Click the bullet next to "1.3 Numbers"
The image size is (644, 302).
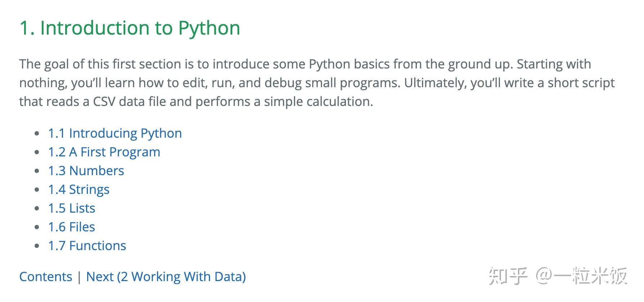(37, 171)
